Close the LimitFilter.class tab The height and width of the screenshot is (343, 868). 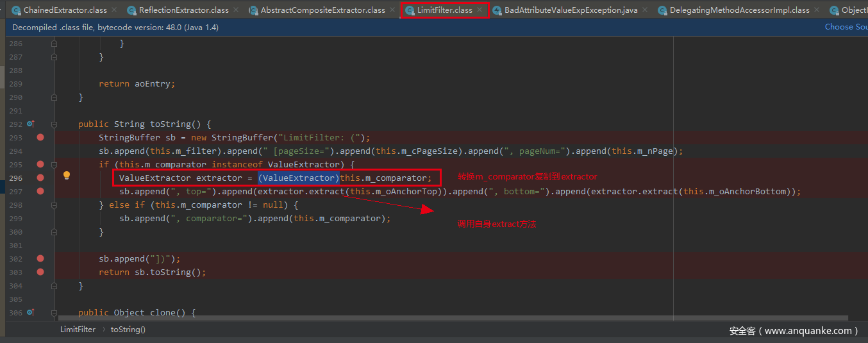tap(479, 10)
